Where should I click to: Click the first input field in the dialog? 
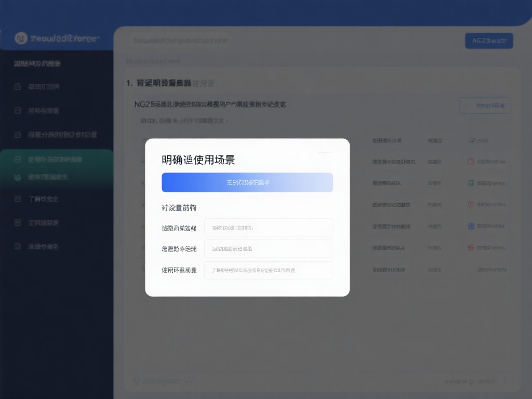click(268, 227)
